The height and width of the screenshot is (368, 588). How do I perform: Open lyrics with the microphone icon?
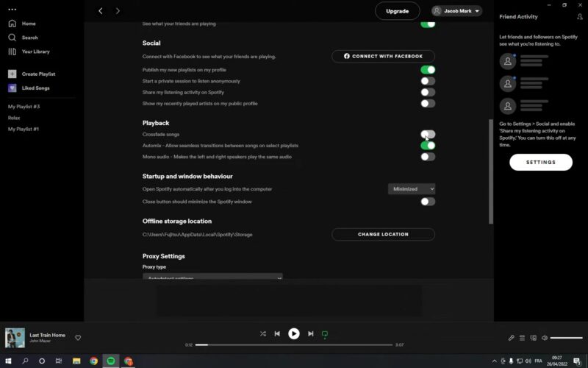[511, 338]
